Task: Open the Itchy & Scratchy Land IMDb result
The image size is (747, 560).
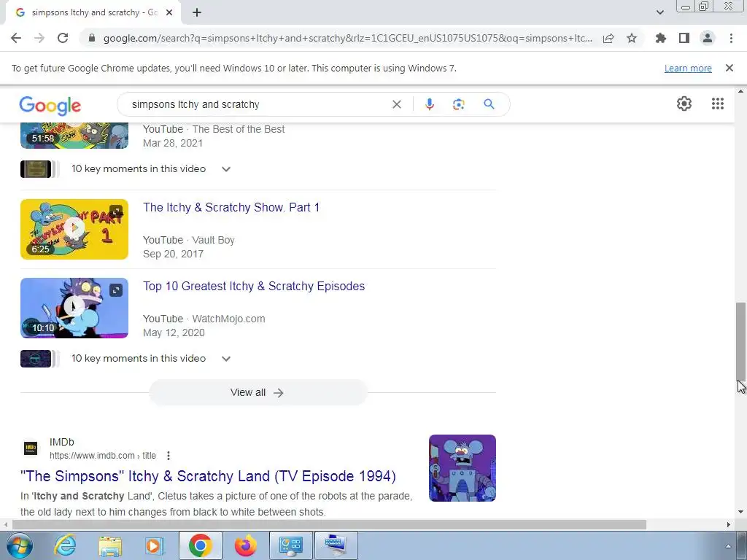Action: click(x=208, y=475)
